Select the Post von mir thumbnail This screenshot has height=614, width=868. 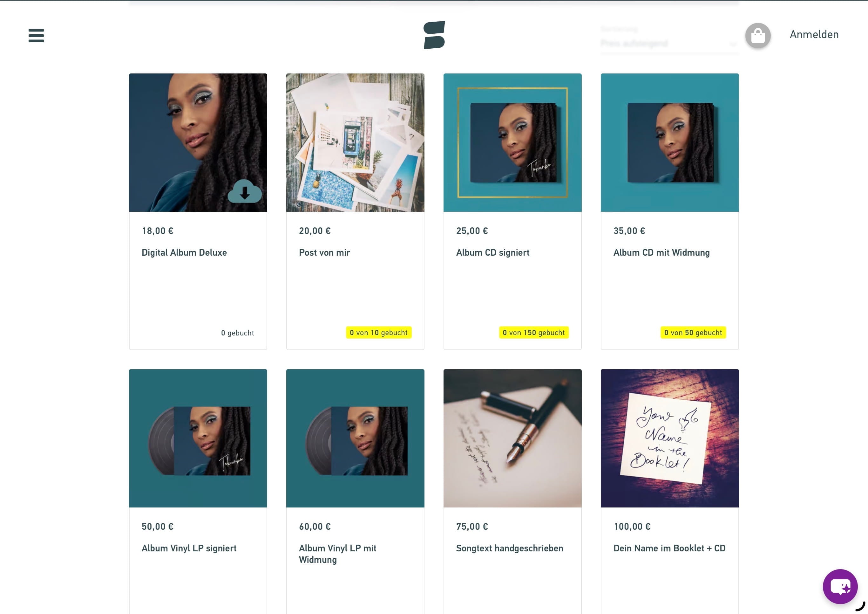355,143
